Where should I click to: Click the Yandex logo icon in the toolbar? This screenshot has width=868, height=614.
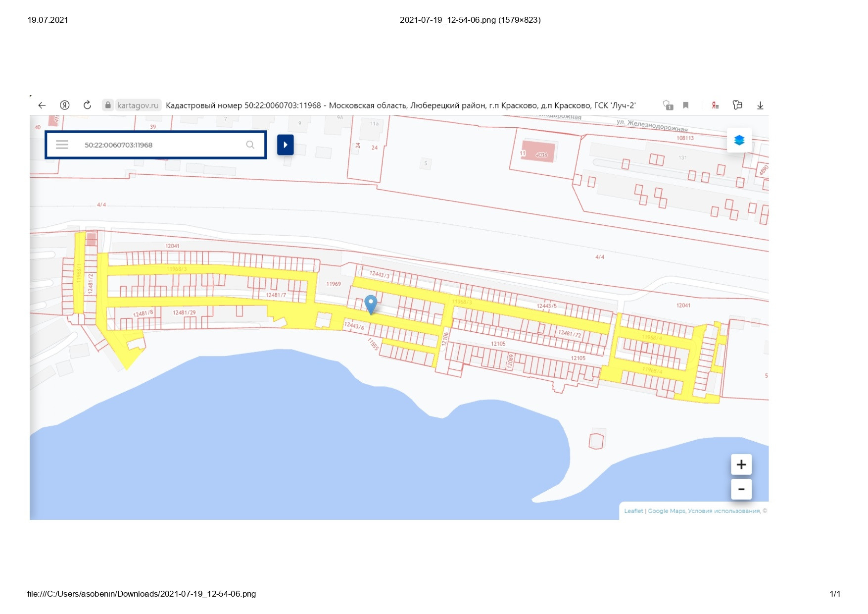coord(65,105)
